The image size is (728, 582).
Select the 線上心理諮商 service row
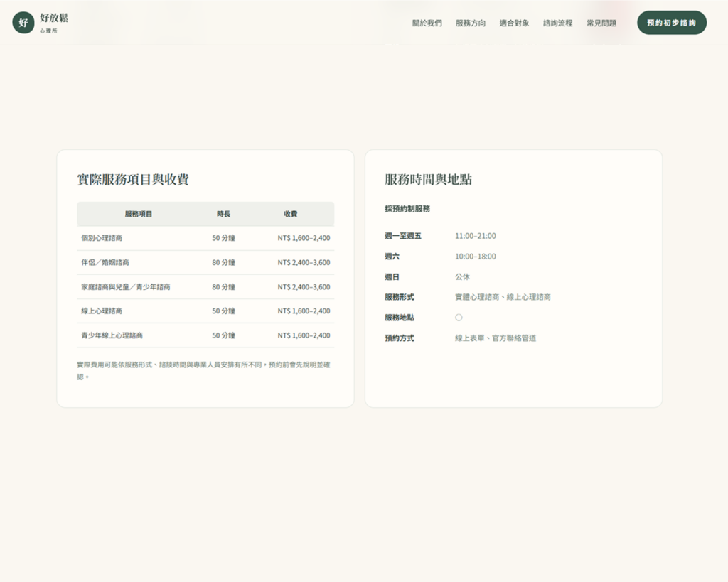pos(205,311)
